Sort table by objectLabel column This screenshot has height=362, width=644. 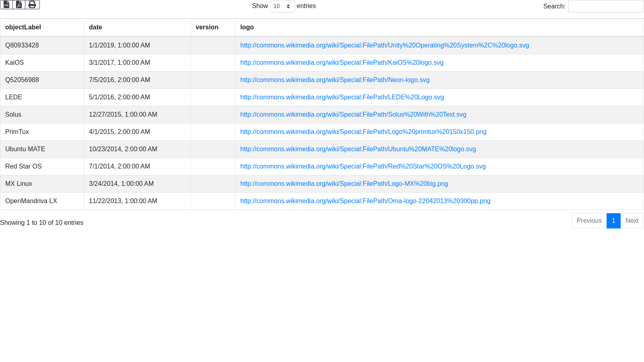23,27
